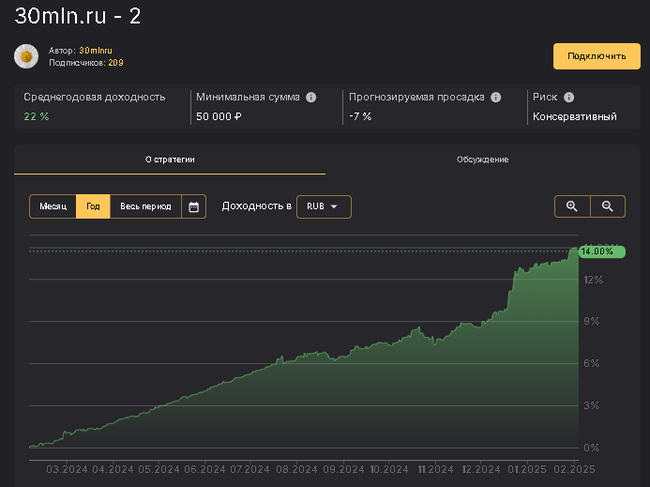This screenshot has height=487, width=650.
Task: Zoom out on the chart
Action: pyautogui.click(x=607, y=207)
